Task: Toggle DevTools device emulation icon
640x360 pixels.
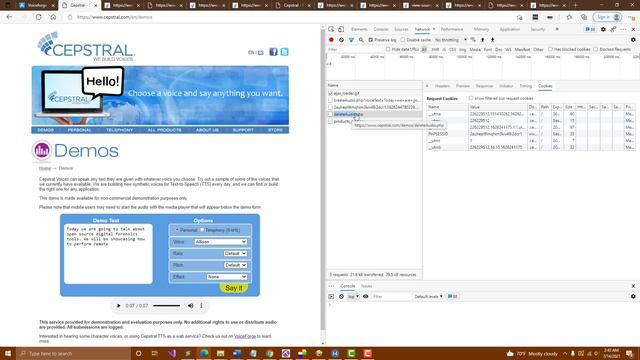Action: 341,29
